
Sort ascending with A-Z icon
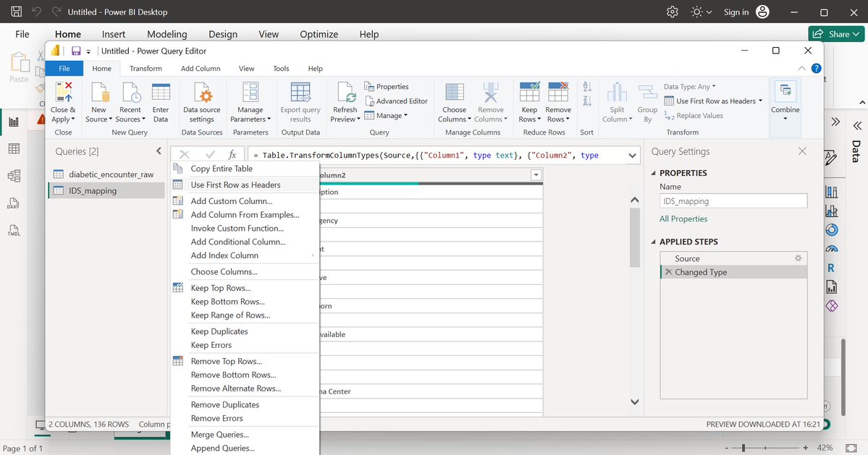tap(587, 87)
